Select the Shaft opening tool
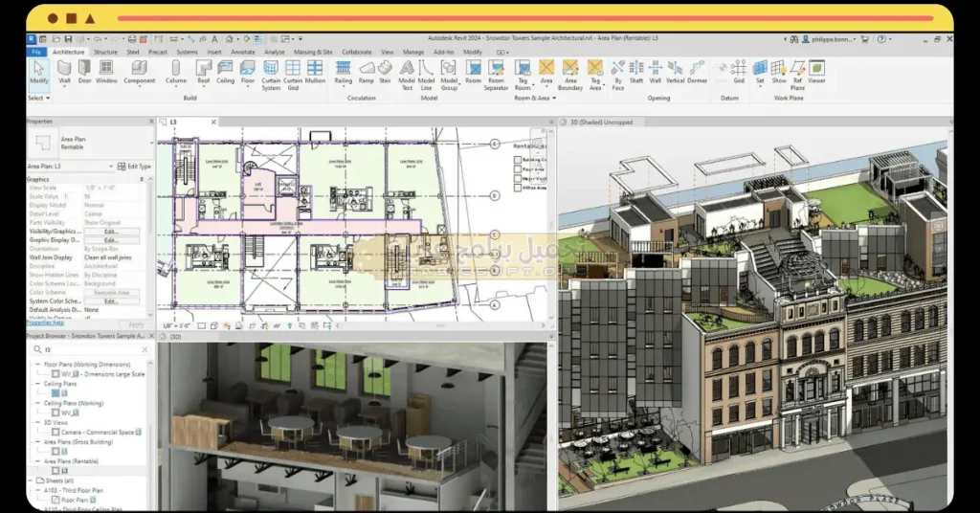Viewport: 980px width, 513px height. pyautogui.click(x=636, y=73)
